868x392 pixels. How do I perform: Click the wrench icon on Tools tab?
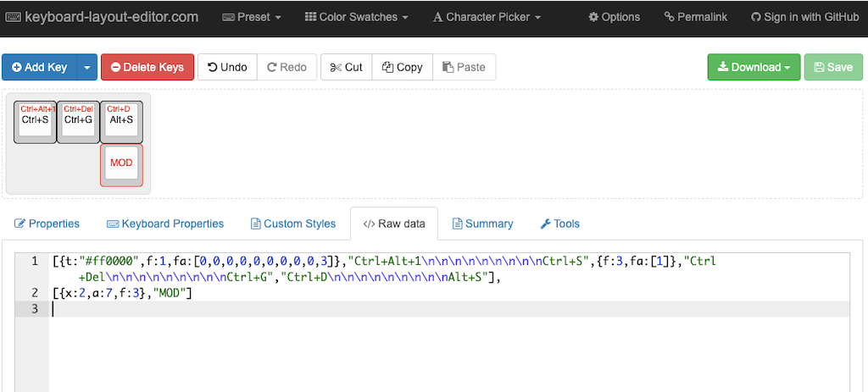point(545,224)
